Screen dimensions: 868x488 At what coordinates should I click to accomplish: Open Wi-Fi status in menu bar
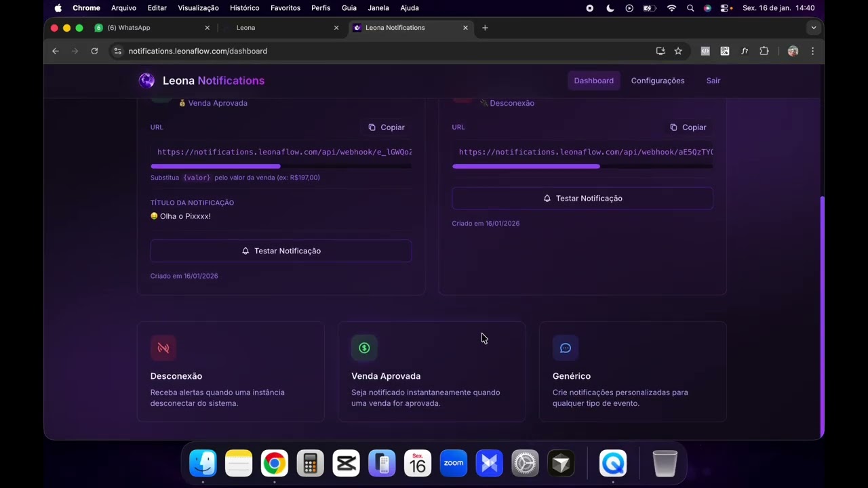(671, 8)
